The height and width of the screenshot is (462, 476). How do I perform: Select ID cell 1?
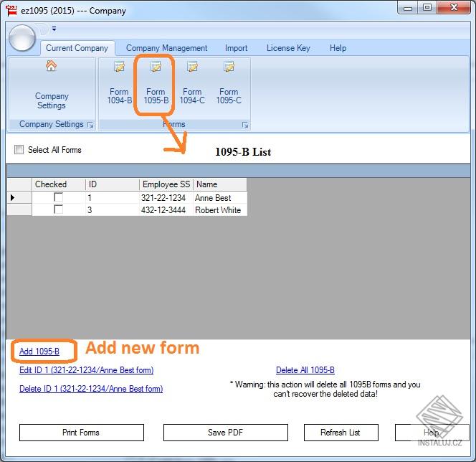113,197
